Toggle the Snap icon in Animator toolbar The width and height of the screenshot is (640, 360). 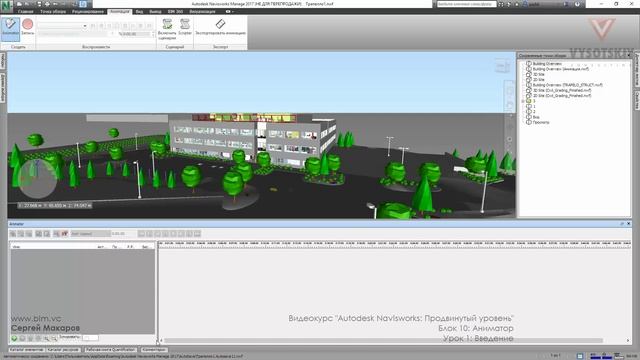pos(64,234)
